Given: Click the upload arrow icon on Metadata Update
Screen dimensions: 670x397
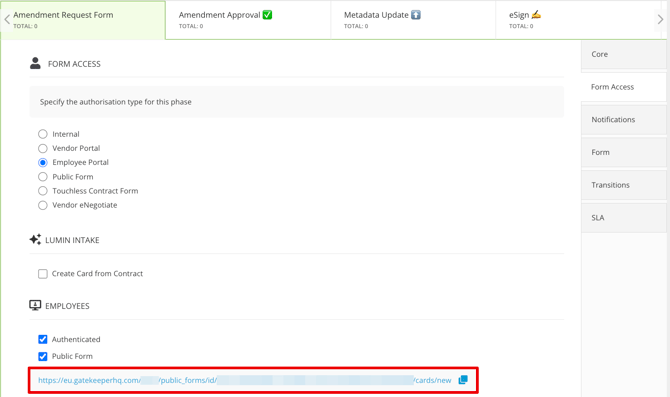Looking at the screenshot, I should pos(416,15).
